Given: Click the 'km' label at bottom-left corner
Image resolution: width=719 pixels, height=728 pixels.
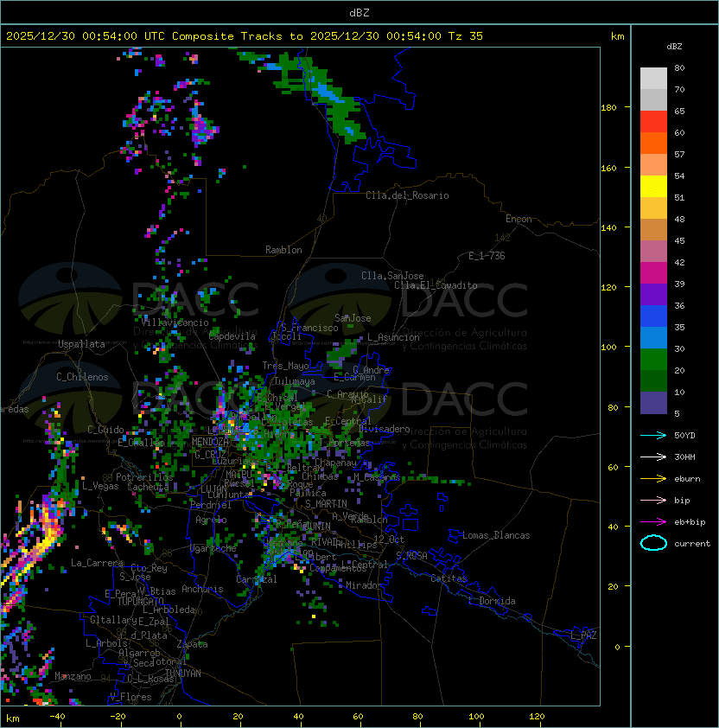Looking at the screenshot, I should pyautogui.click(x=13, y=718).
